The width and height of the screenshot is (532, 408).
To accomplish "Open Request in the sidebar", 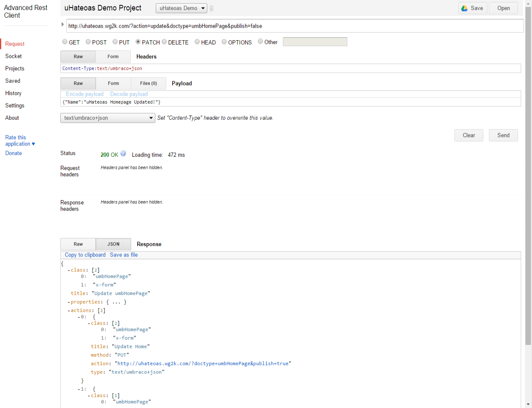I will tap(15, 44).
